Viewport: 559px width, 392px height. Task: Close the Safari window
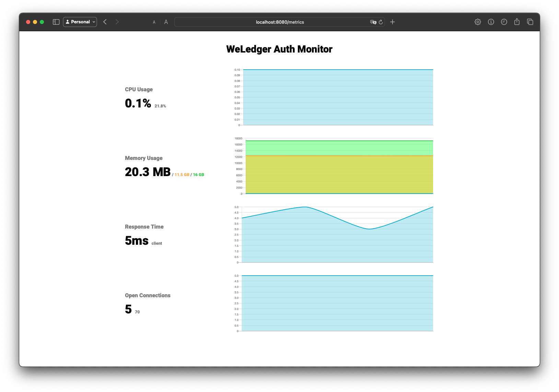28,22
